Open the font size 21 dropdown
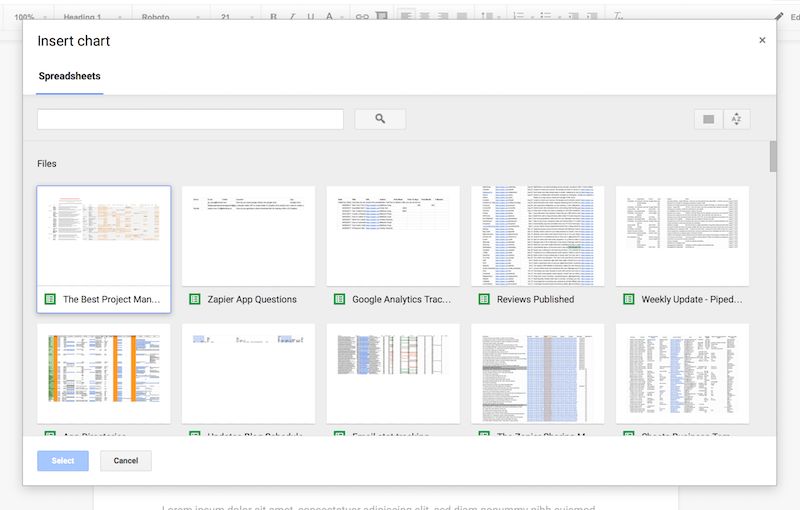This screenshot has height=510, width=800. point(236,17)
